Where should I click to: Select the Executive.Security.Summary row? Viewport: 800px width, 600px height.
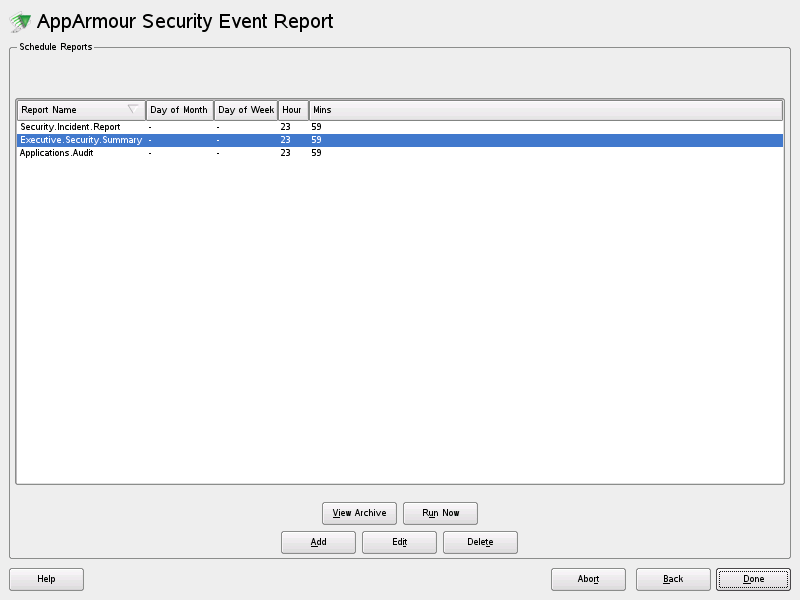pos(80,140)
